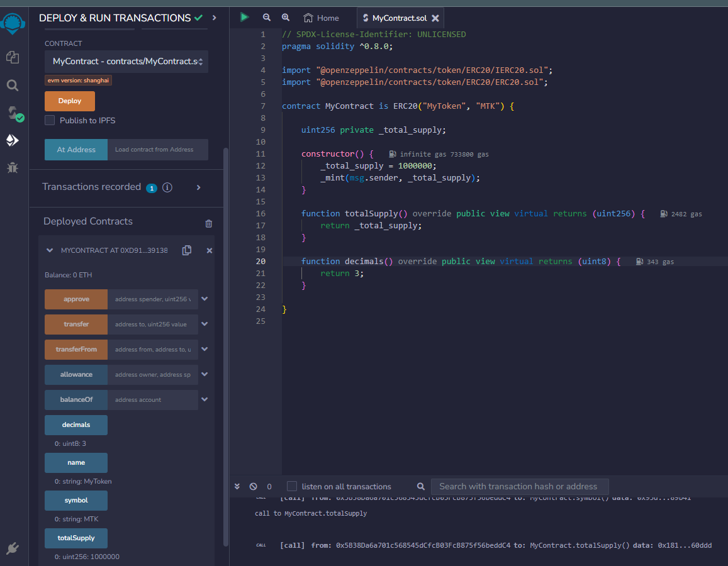Image resolution: width=728 pixels, height=566 pixels.
Task: Focus transfer address to input field
Action: pyautogui.click(x=153, y=325)
